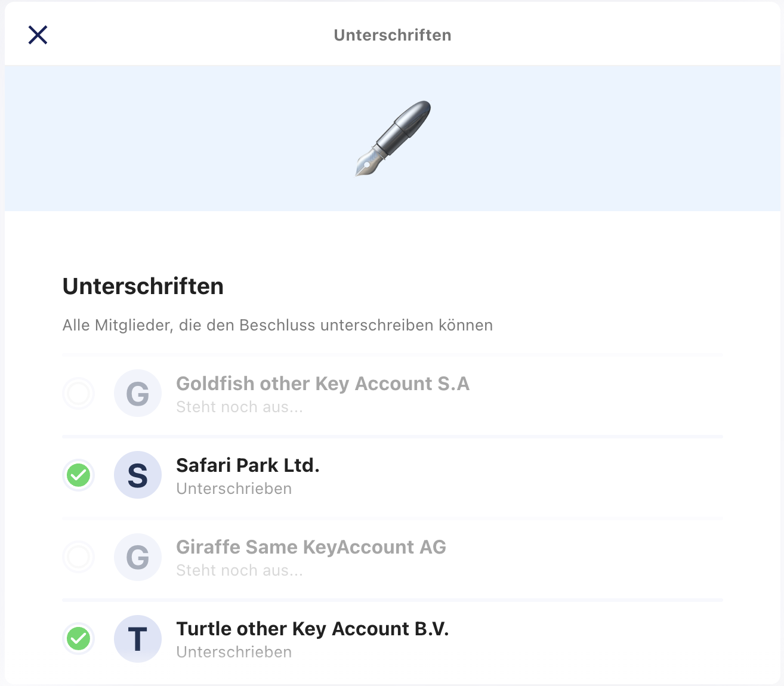Click 'Steht noch aus...' under Giraffe
Screen dimensions: 784x686
tap(240, 570)
